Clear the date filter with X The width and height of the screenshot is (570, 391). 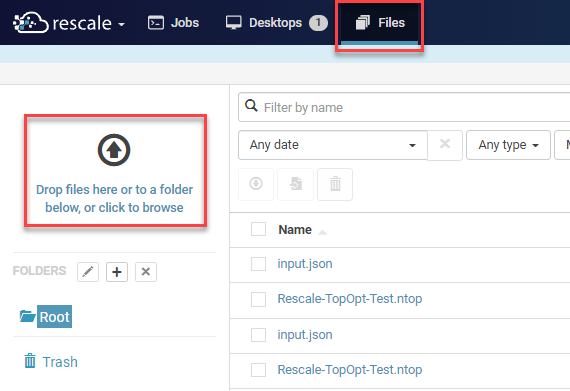pos(445,145)
